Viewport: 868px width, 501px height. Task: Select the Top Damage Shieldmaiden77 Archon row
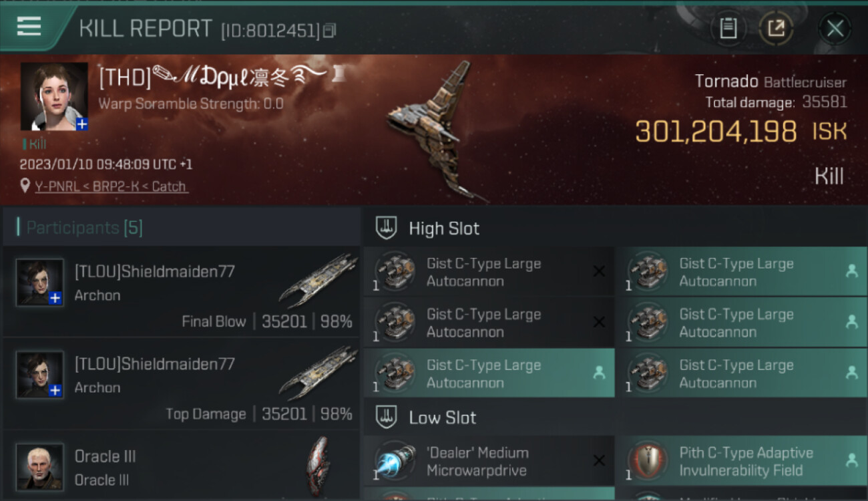click(x=182, y=385)
